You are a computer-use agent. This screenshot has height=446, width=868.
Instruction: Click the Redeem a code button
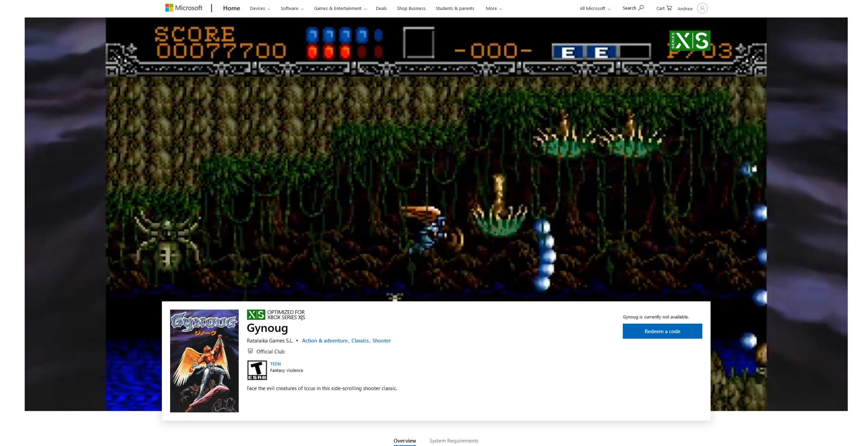pyautogui.click(x=662, y=331)
